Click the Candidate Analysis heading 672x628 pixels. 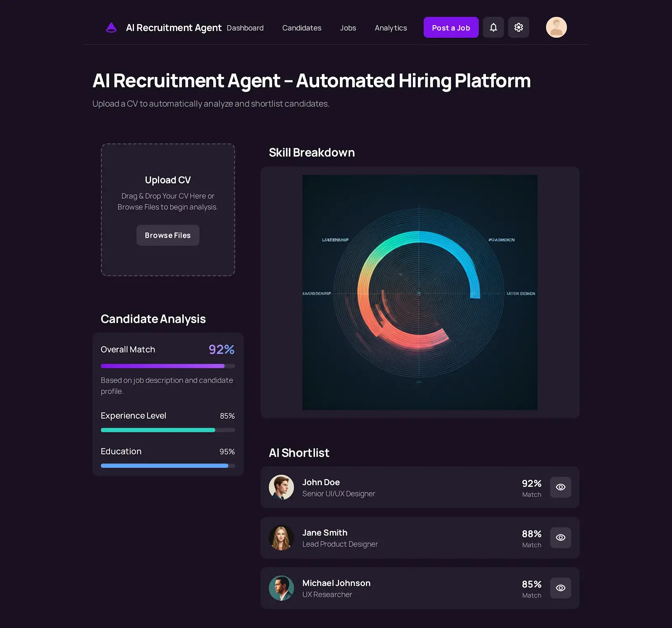pos(153,319)
